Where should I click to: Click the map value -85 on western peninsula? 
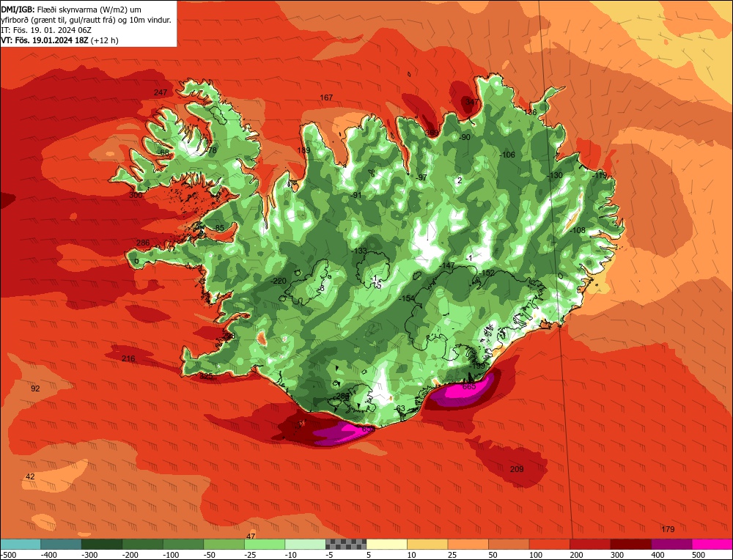[218, 228]
